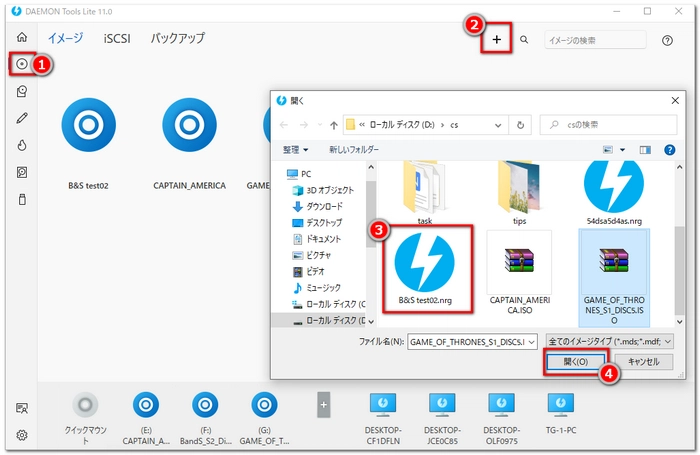700x455 pixels.
Task: Switch to the iSCSI tab
Action: (x=117, y=39)
